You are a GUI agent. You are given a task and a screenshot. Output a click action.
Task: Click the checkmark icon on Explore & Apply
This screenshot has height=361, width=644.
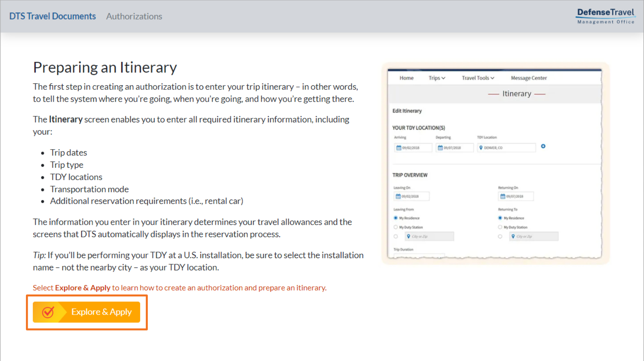[x=48, y=312]
